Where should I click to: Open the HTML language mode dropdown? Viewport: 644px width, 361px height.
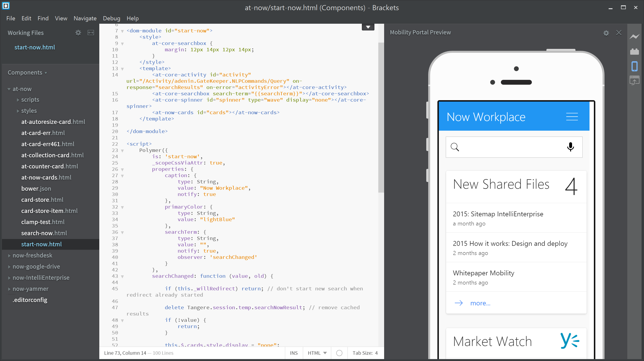tap(317, 353)
